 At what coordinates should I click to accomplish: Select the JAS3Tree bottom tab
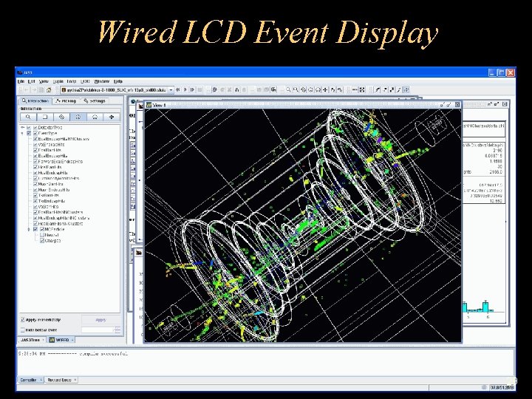point(30,340)
